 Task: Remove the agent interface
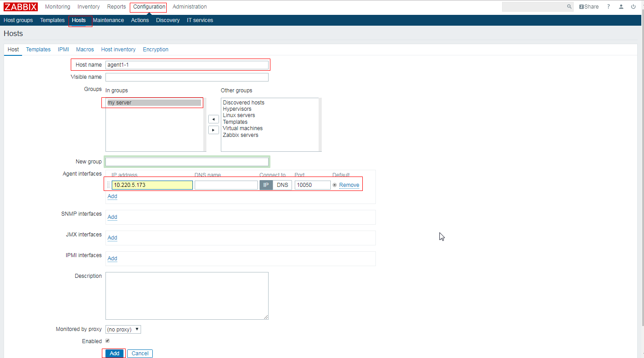point(349,185)
